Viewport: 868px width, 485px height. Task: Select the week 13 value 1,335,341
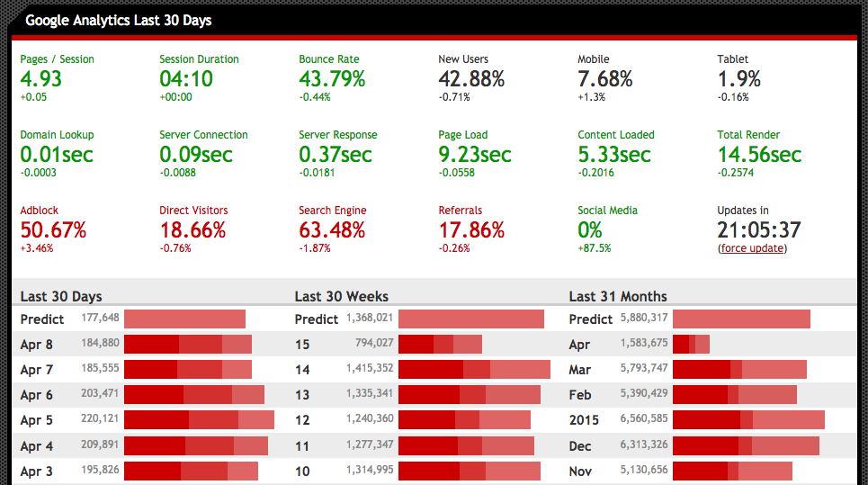pos(370,393)
